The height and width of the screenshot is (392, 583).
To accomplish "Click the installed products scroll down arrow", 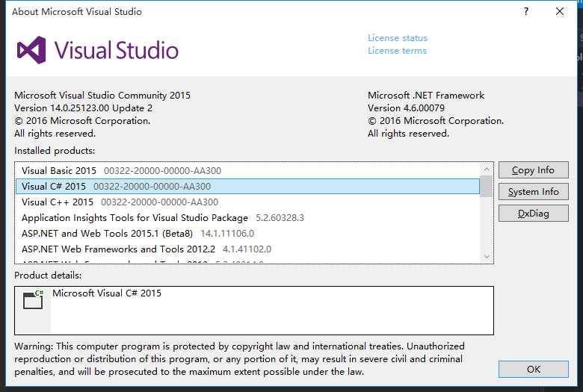I will click(x=487, y=256).
